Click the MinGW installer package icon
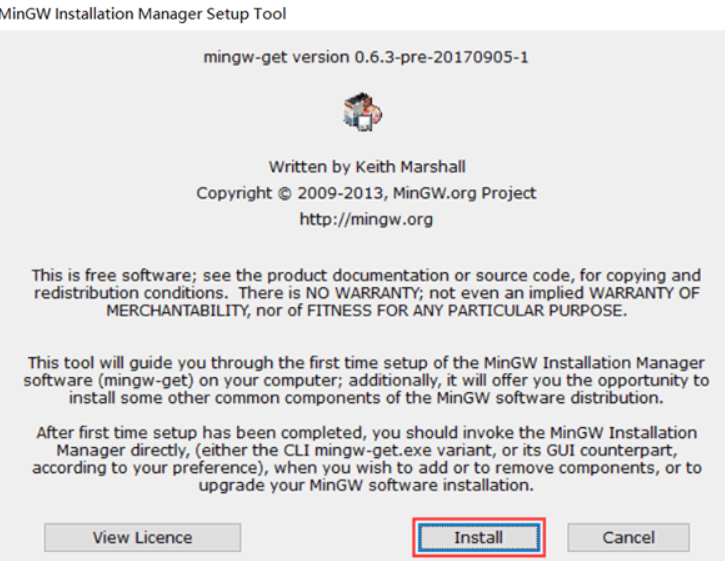725x561 pixels. pos(362,111)
